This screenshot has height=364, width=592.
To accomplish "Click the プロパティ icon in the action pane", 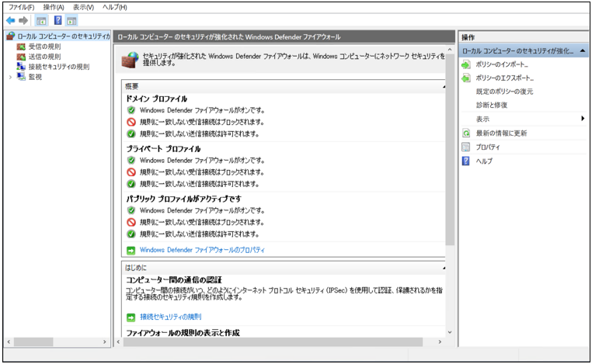I will [466, 147].
